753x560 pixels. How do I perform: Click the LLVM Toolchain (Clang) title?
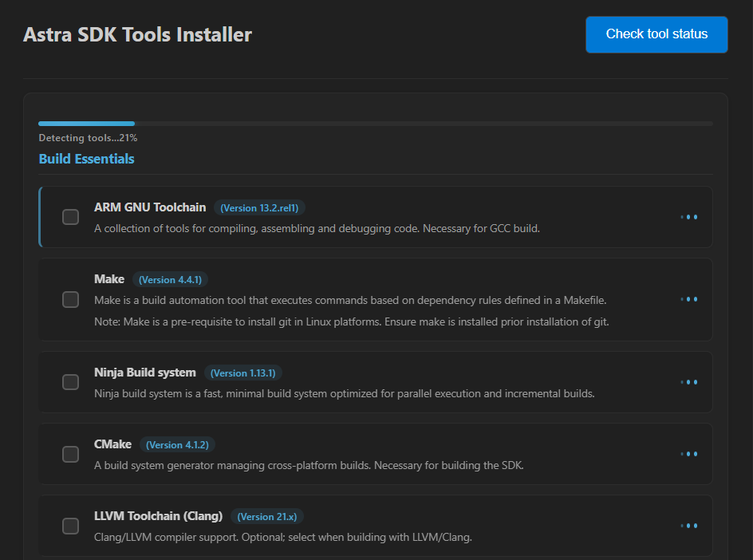pyautogui.click(x=159, y=516)
